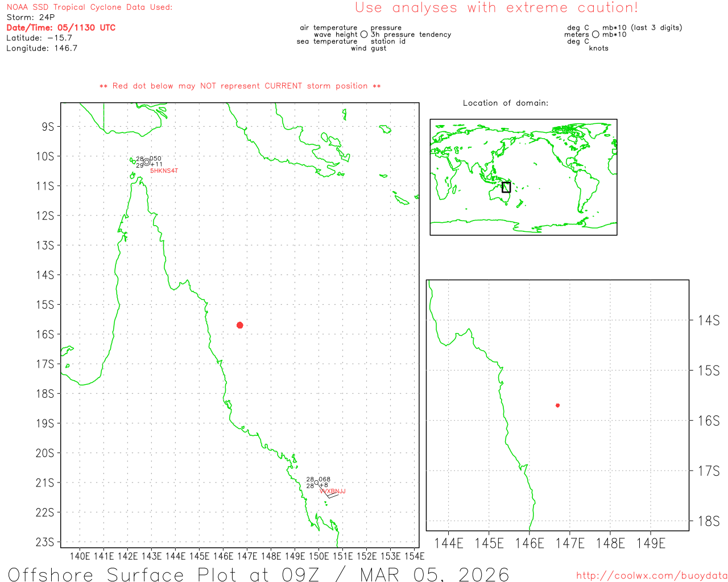728x582 pixels.
Task: Click station ID label WXBNJJ
Action: [333, 491]
